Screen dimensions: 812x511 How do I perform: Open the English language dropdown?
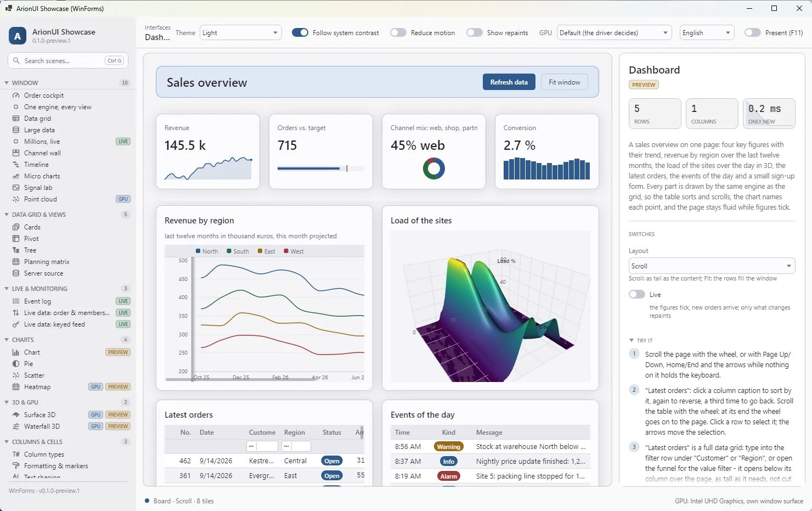(707, 33)
